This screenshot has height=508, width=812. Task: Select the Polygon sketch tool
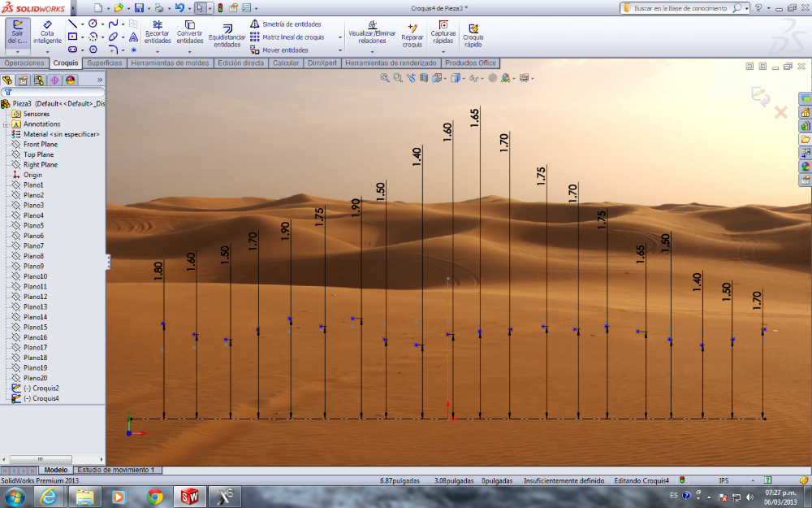coord(93,50)
